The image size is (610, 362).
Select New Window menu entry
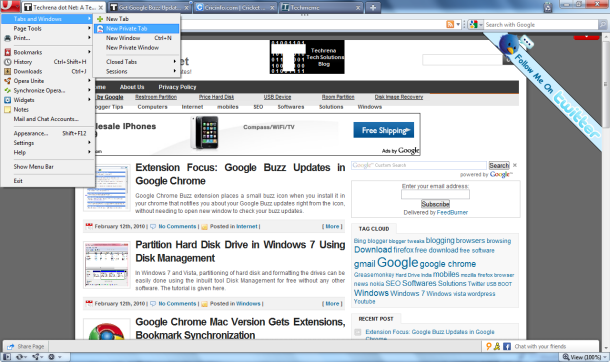pos(137,38)
